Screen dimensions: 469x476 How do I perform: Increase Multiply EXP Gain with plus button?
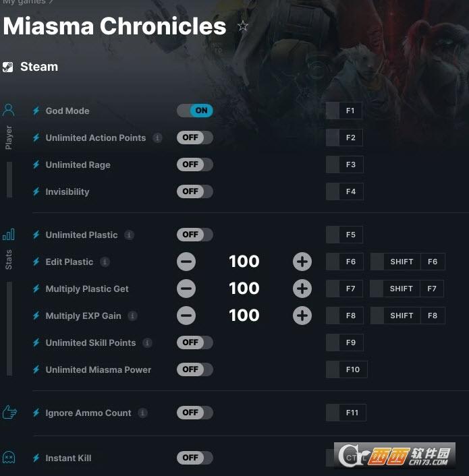[302, 316]
